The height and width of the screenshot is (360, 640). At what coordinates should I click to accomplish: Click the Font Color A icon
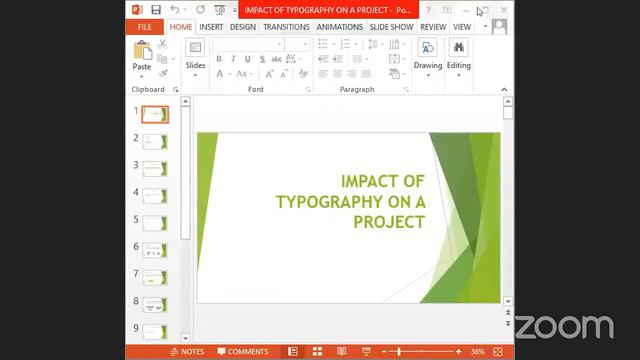pos(220,74)
